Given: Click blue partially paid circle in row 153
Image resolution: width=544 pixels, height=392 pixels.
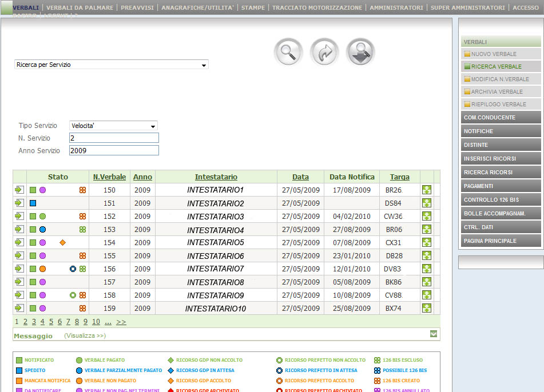Looking at the screenshot, I should [43, 230].
